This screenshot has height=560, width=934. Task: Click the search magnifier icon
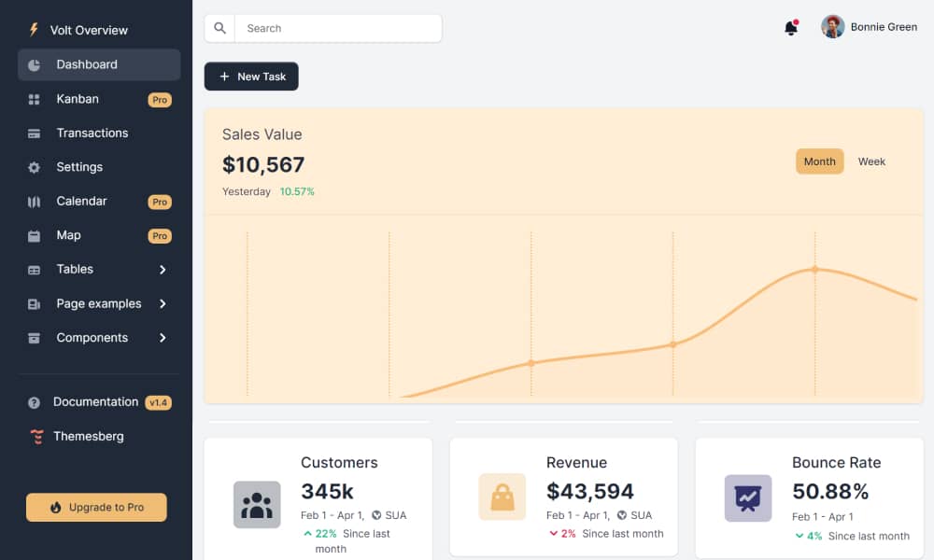point(219,28)
